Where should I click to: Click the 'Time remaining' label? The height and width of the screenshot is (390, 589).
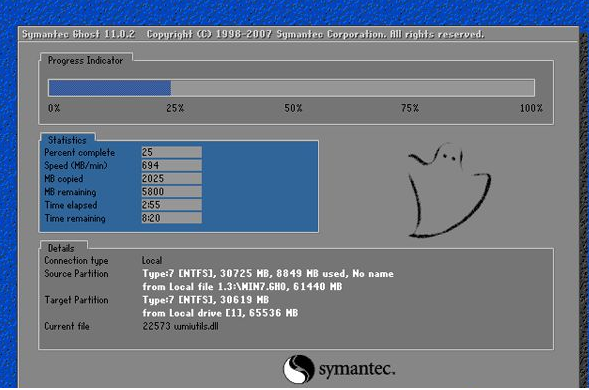click(75, 218)
